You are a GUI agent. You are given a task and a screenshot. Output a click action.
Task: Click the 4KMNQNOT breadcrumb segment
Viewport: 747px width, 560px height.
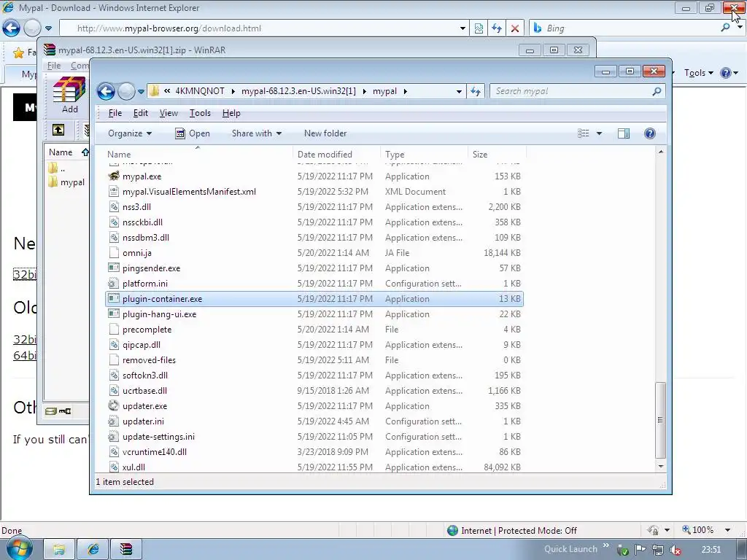200,91
